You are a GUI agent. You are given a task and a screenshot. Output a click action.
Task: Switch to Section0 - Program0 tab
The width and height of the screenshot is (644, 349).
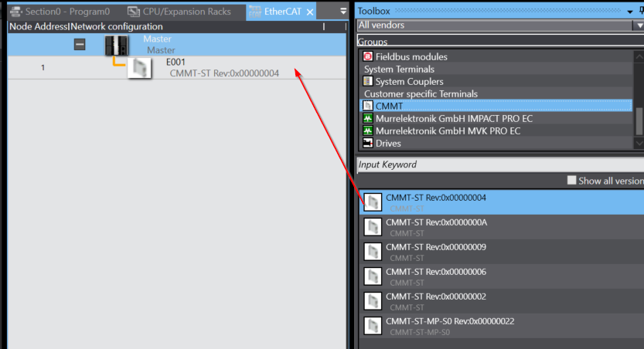60,12
